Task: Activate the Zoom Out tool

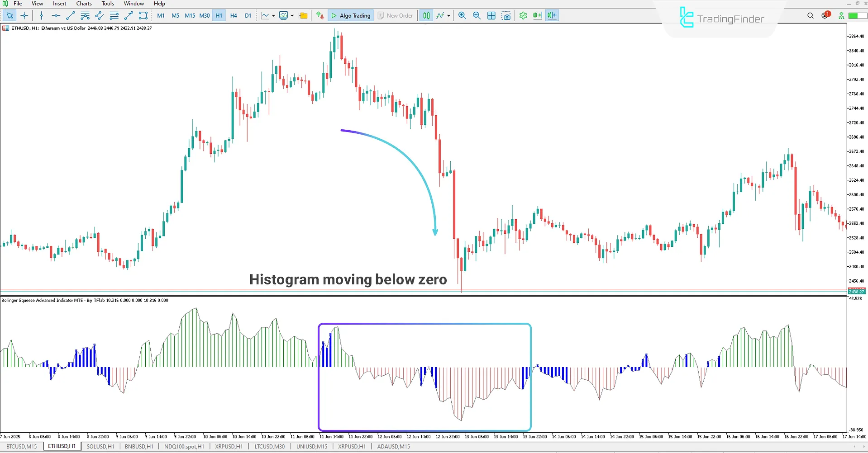Action: coord(476,15)
